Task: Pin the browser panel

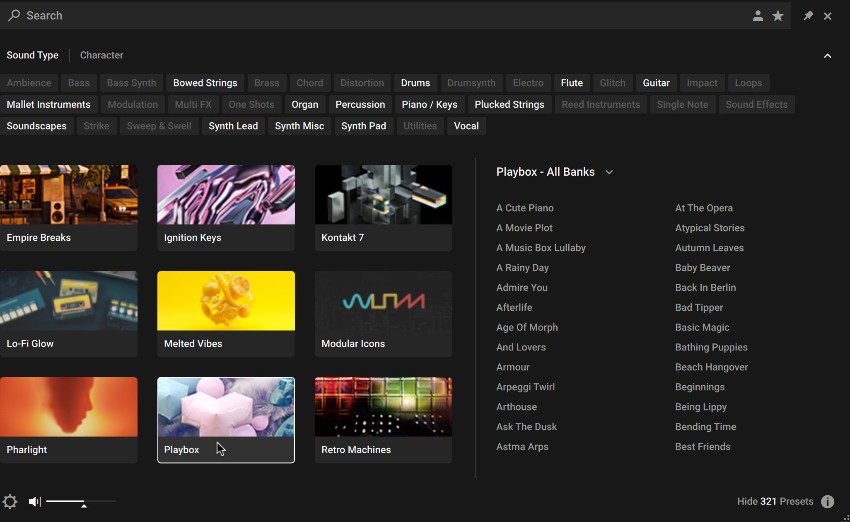Action: click(x=808, y=16)
